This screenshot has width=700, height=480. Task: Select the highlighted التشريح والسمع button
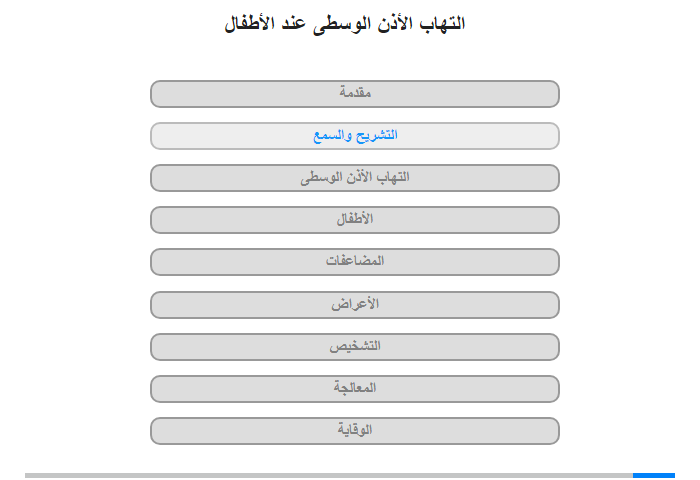pos(355,136)
